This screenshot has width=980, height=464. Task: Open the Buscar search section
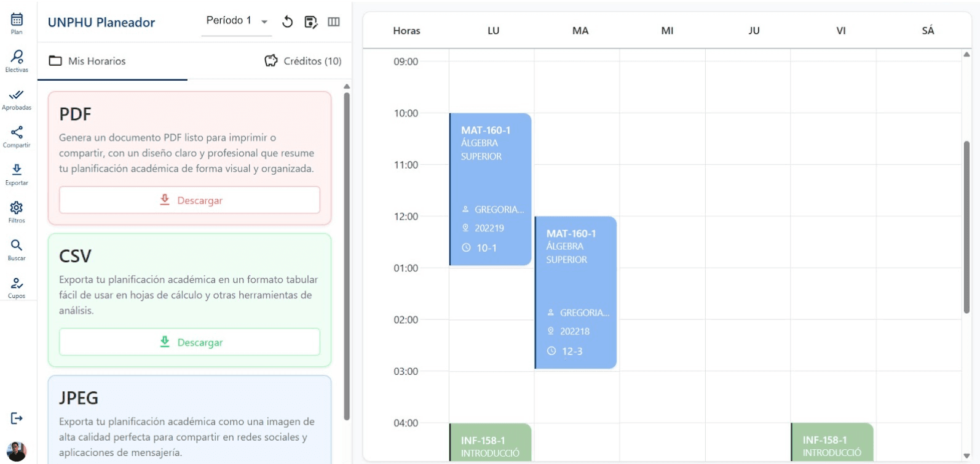coord(17,250)
